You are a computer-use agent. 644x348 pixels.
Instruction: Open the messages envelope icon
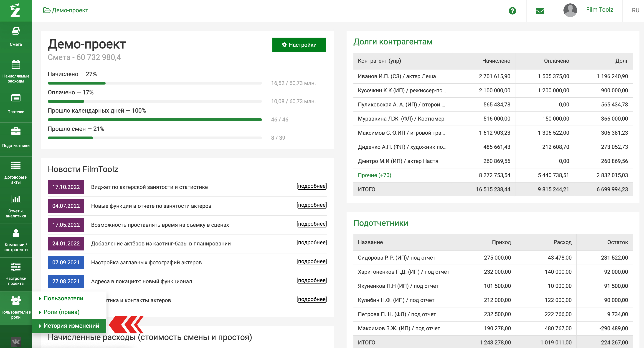(x=540, y=11)
